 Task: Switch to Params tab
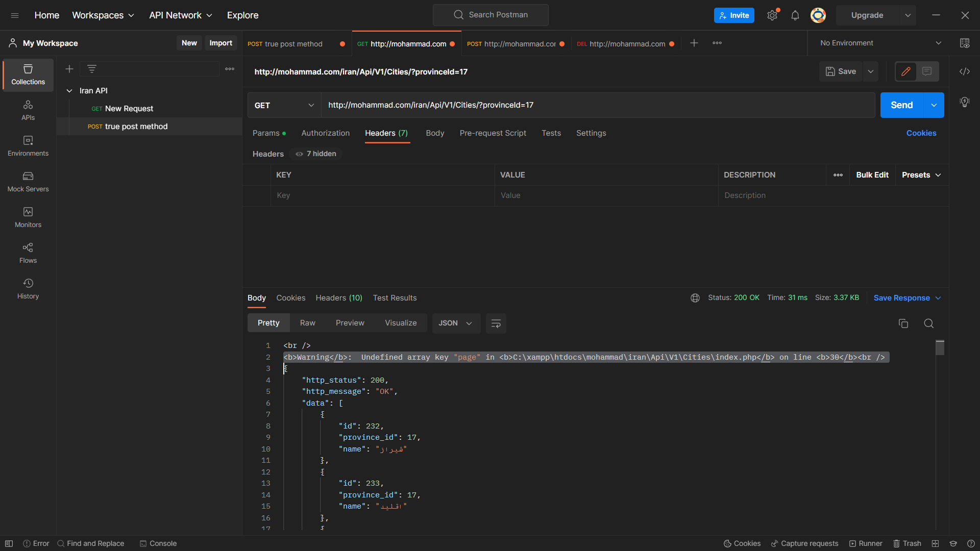(x=269, y=133)
